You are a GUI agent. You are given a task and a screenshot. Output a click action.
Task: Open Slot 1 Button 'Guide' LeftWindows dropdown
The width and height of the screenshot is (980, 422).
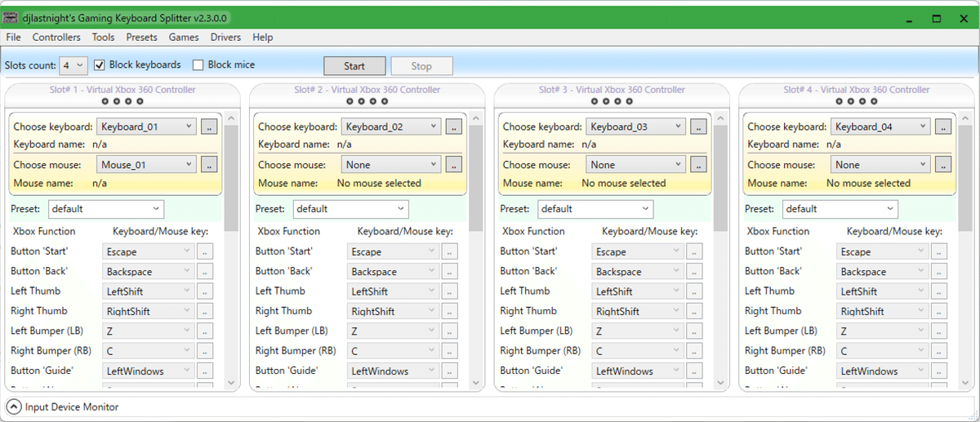149,371
